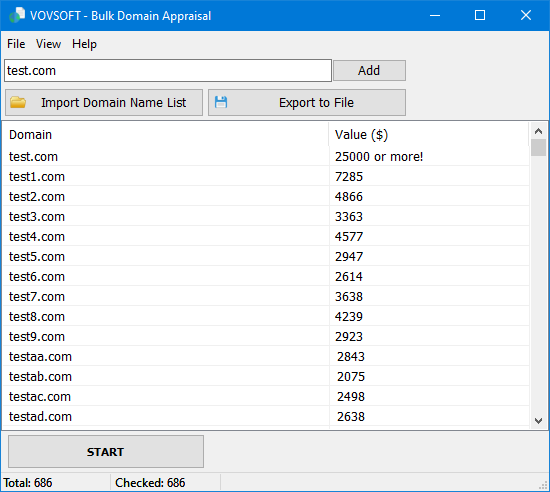Select the test7.com row

(266, 296)
